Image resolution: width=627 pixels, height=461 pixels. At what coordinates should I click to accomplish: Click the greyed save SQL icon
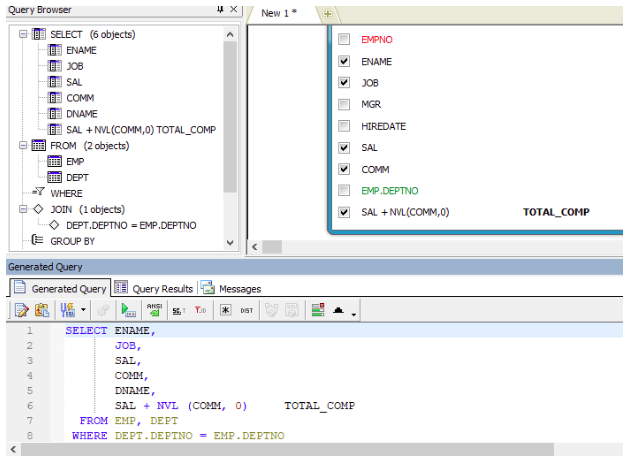click(292, 310)
